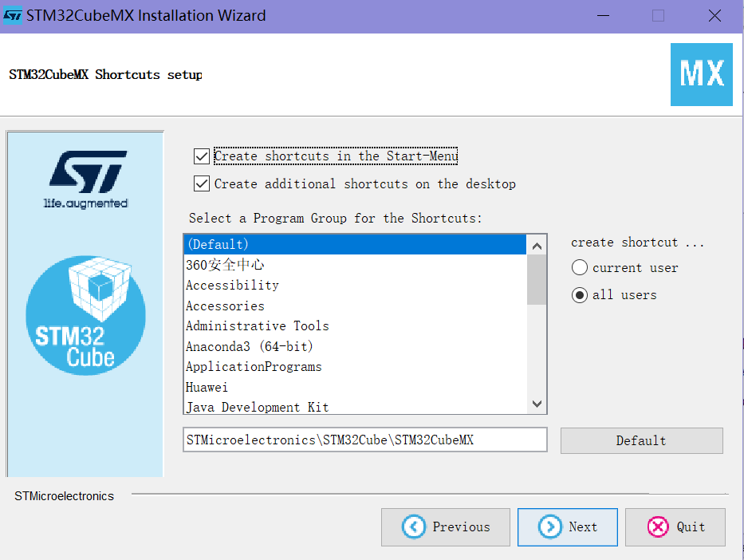Select Huawei program group

tap(355, 387)
